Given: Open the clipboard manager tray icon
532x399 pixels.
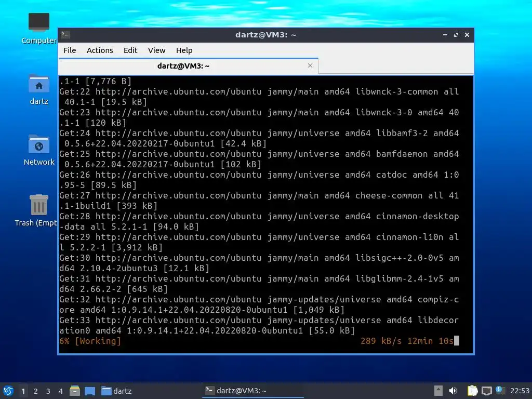Looking at the screenshot, I should (x=472, y=391).
